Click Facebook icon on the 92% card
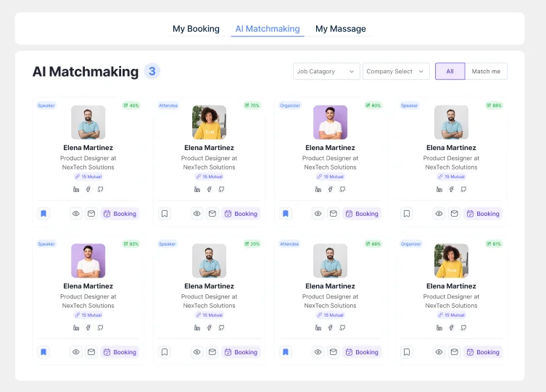Viewport: 546px width, 392px height. (88, 328)
